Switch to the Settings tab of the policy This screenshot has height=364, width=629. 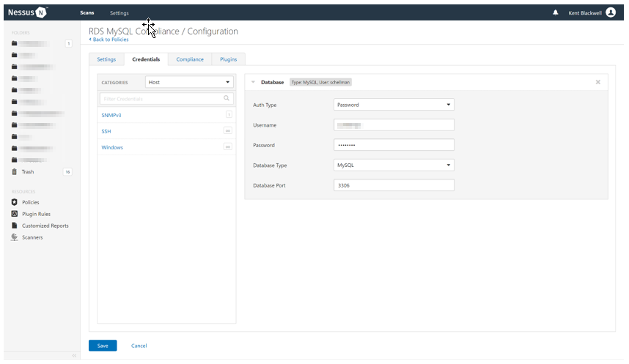click(x=106, y=59)
